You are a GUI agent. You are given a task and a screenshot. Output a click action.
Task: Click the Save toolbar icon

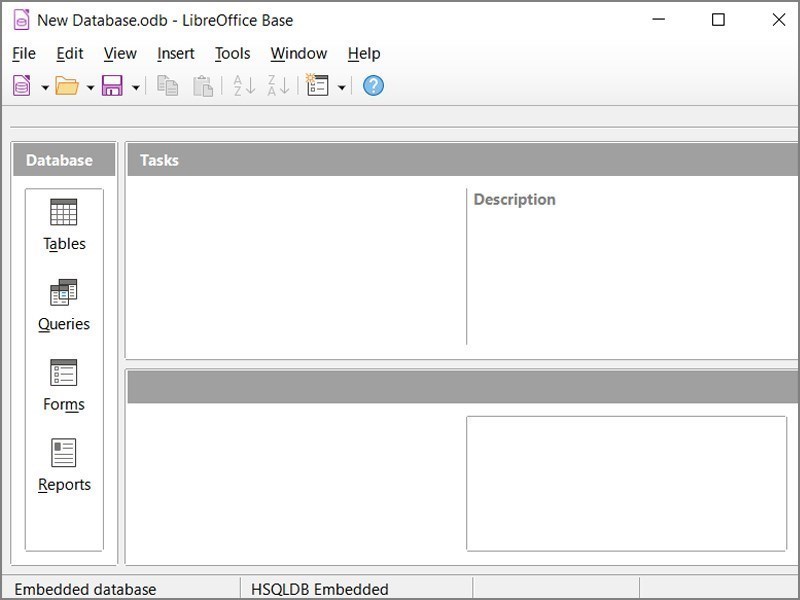112,86
